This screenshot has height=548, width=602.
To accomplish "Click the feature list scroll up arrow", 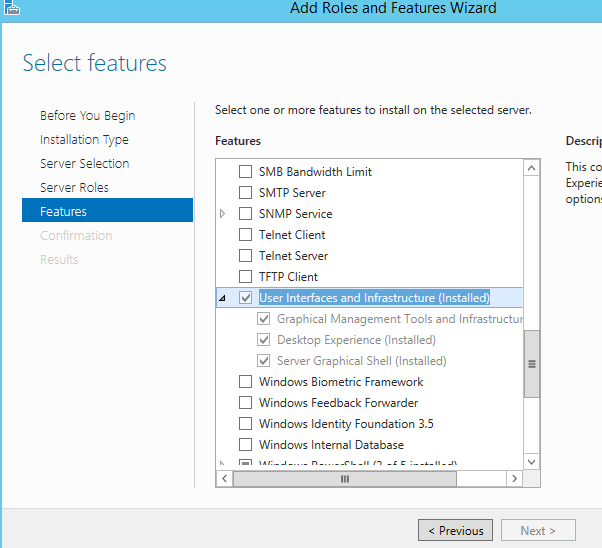I will point(532,168).
